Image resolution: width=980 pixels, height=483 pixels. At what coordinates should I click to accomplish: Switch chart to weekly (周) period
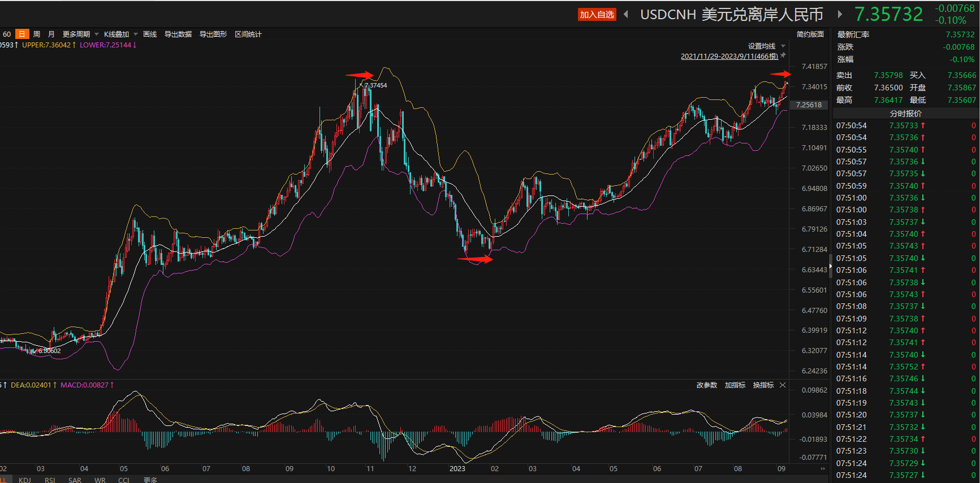click(37, 34)
